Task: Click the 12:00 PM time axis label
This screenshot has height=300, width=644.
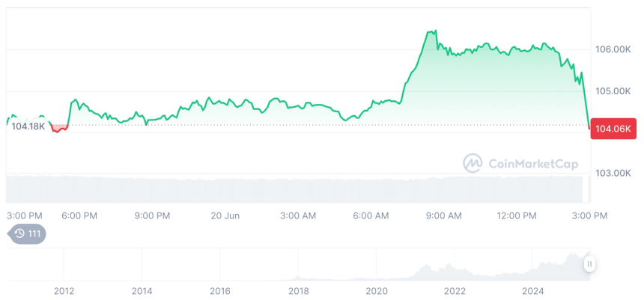Action: coord(517,216)
